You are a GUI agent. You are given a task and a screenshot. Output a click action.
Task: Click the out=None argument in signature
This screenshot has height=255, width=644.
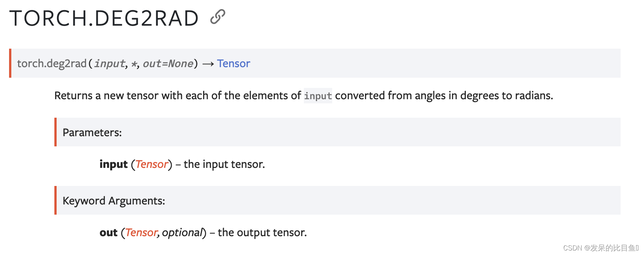point(168,63)
